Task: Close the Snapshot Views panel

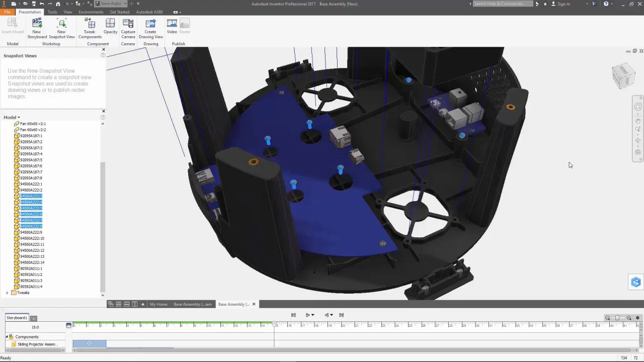Action: (x=104, y=49)
